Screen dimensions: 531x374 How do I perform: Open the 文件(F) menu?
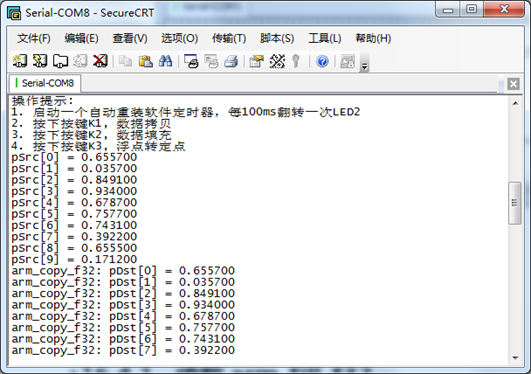(34, 38)
